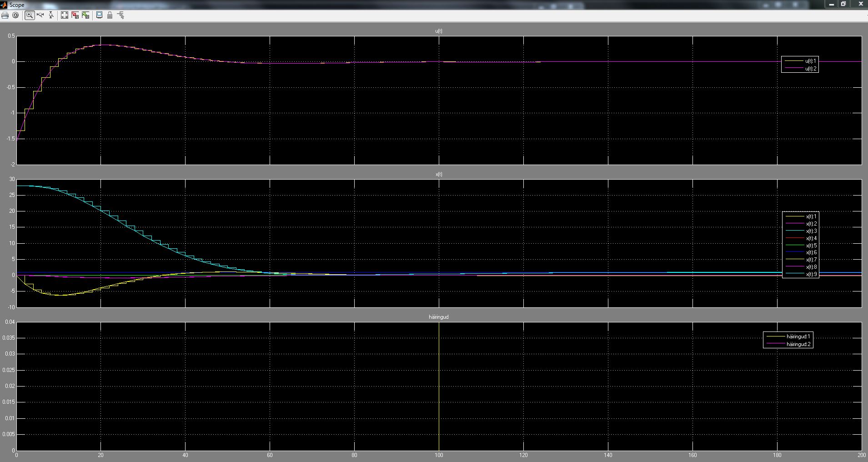Select legend entry x(t):8

(801, 267)
